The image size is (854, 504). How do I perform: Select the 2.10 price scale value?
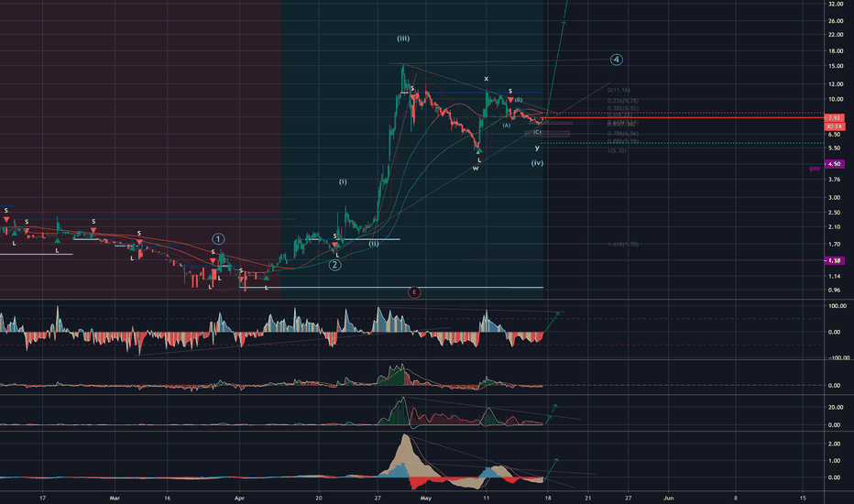[x=836, y=227]
